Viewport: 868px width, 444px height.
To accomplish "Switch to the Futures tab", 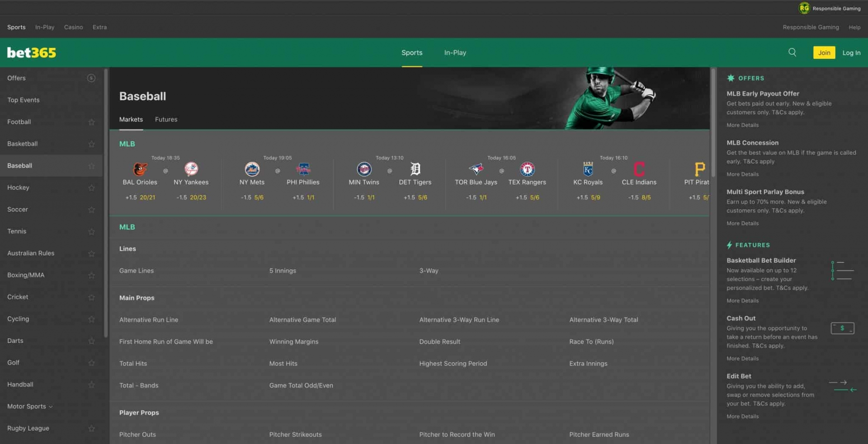I will (166, 120).
